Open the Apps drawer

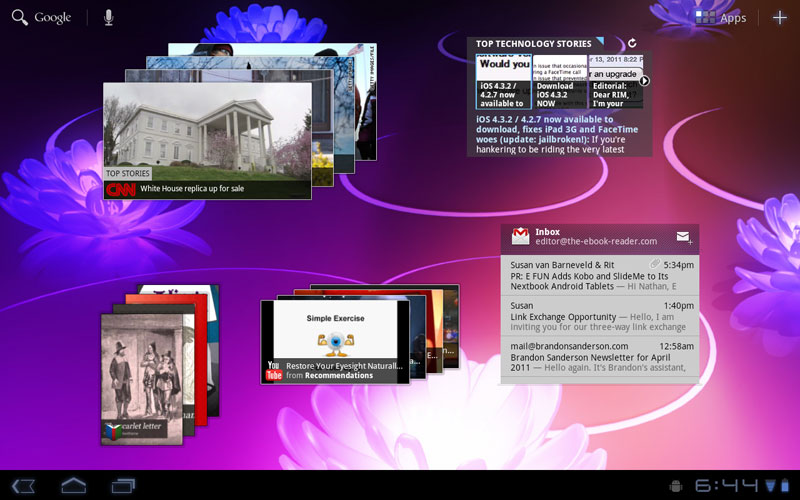(x=721, y=17)
